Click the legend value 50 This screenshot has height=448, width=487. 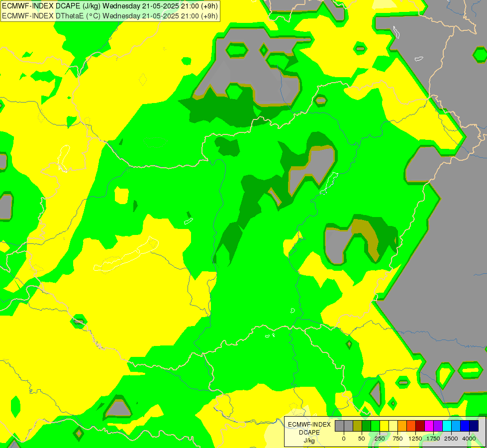pyautogui.click(x=362, y=439)
